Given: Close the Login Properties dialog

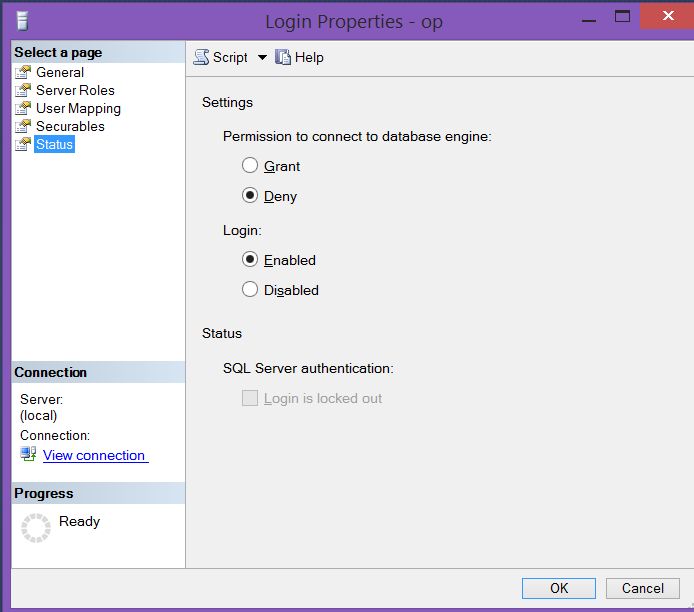Looking at the screenshot, I should (667, 16).
